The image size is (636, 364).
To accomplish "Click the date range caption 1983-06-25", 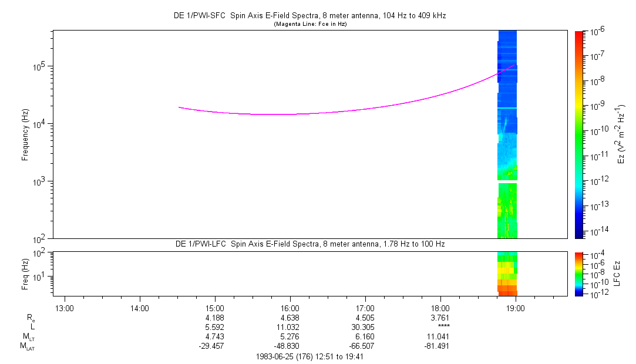I will 309,357.
